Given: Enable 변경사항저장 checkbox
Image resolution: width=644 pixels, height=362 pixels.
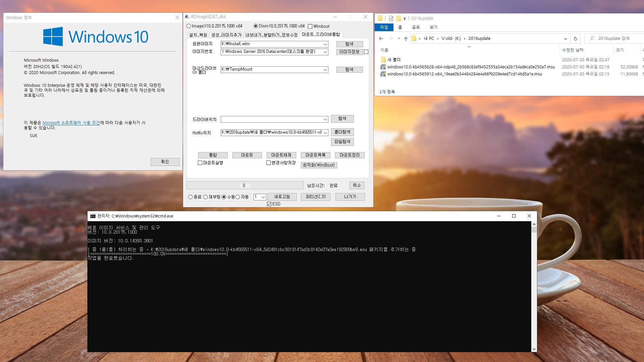Looking at the screenshot, I should point(269,163).
